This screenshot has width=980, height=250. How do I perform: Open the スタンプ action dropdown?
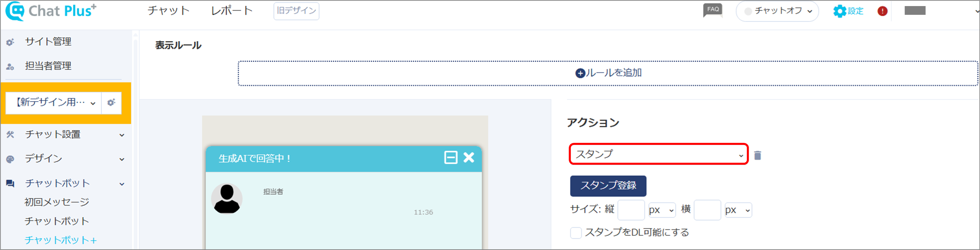pos(658,154)
